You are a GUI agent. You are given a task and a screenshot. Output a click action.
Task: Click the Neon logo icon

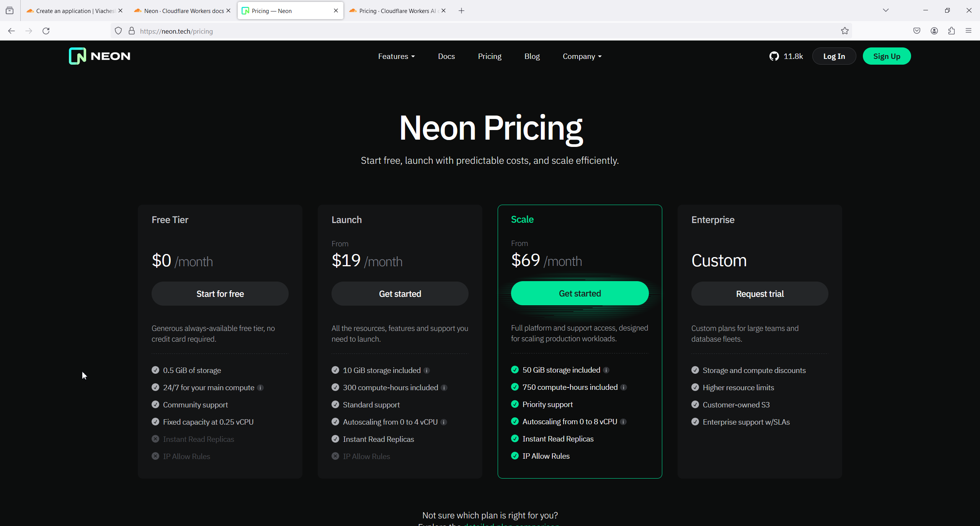point(77,56)
